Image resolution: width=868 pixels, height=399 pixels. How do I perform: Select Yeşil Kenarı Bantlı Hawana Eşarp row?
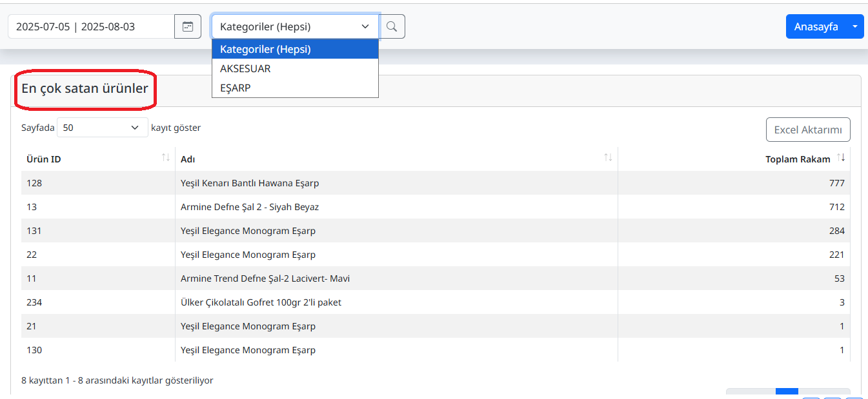click(250, 183)
